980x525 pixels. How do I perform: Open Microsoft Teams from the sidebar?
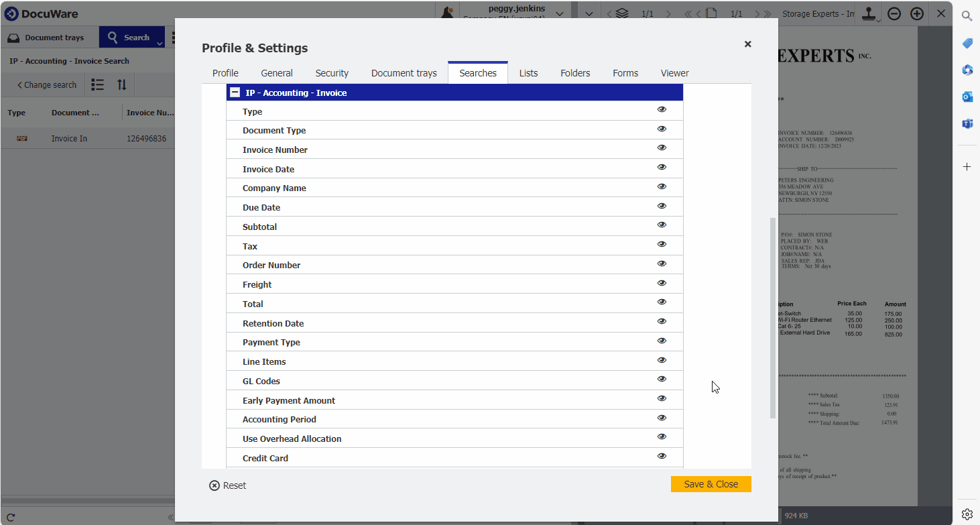967,124
